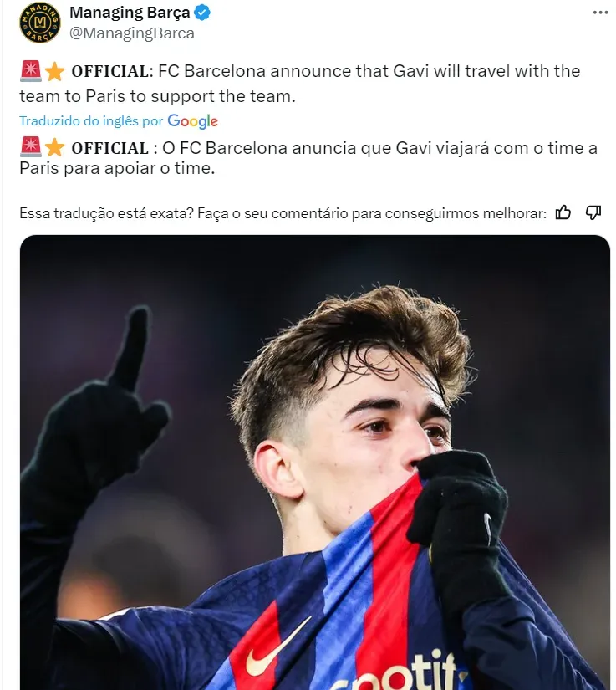Click the star emoji in the English tweet

[x=54, y=72]
